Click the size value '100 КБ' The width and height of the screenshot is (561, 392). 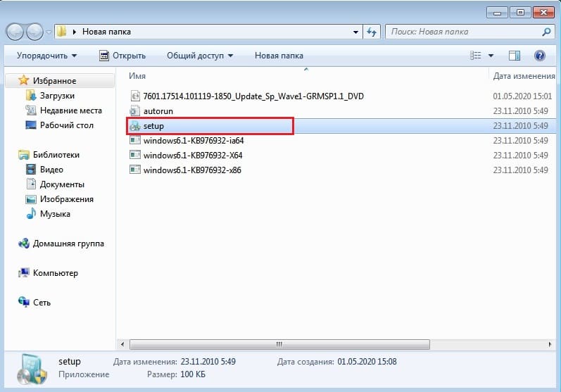193,374
